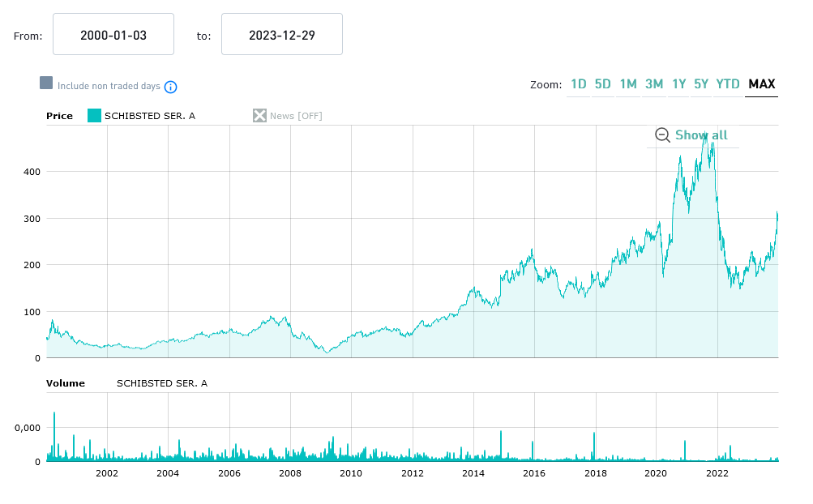813x504 pixels.
Task: Click the 2020 price dip on chart
Action: tap(664, 274)
